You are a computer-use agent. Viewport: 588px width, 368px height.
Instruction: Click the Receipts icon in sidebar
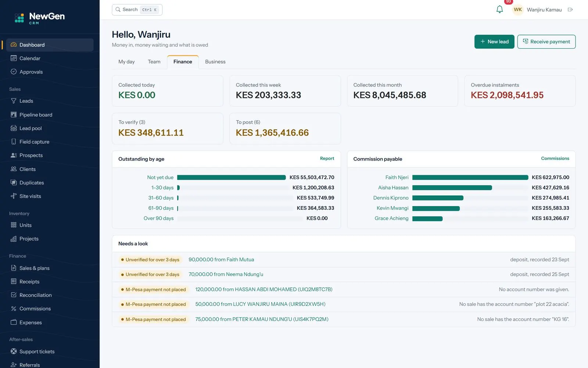pyautogui.click(x=14, y=282)
